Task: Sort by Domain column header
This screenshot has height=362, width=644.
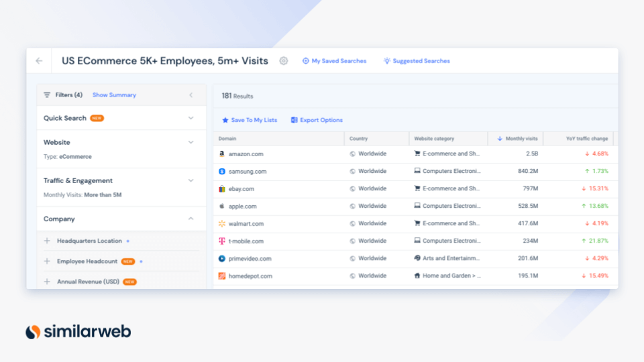Action: [x=227, y=139]
